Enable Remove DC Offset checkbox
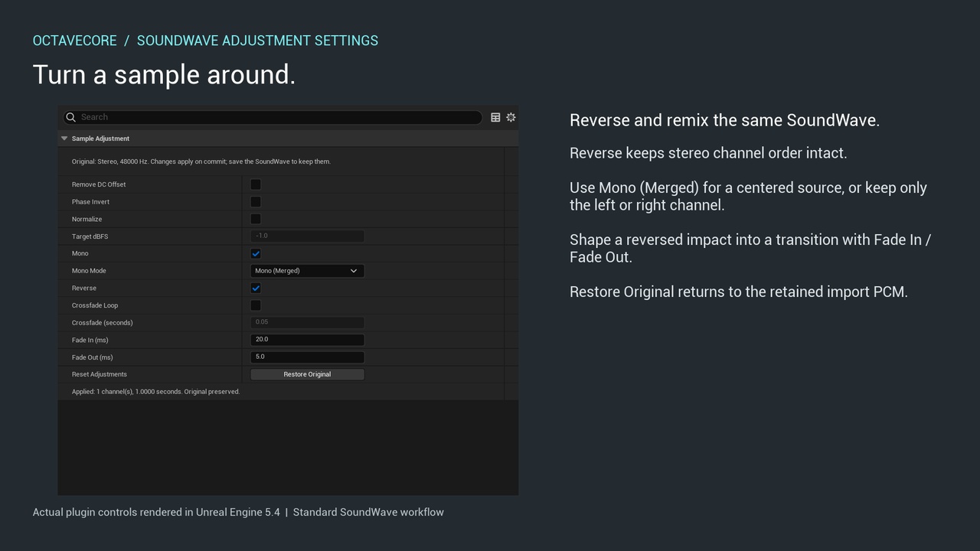The height and width of the screenshot is (551, 980). click(x=256, y=184)
